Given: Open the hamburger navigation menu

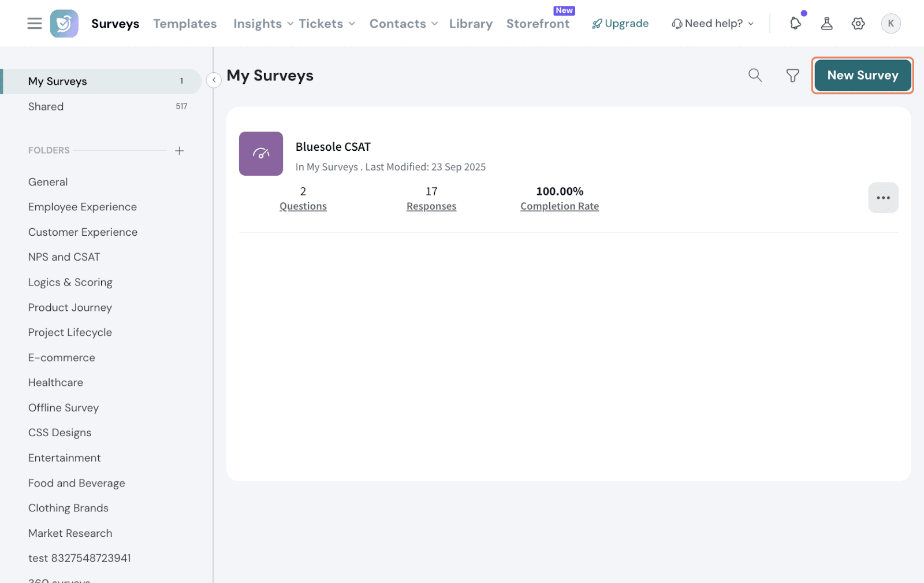Looking at the screenshot, I should pos(35,24).
